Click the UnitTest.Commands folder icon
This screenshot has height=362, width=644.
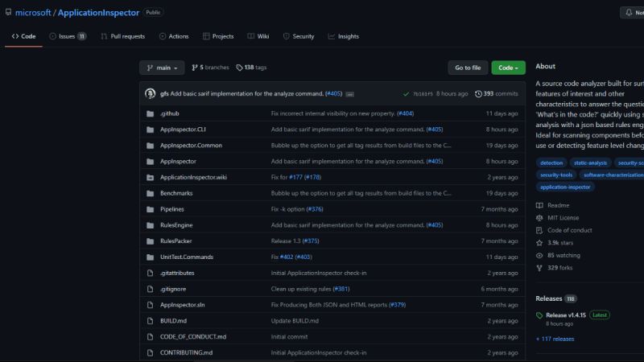151,257
